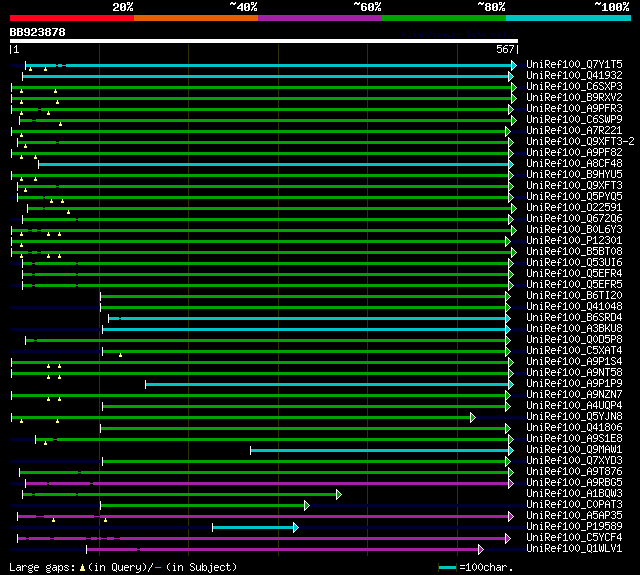Viewport: 640px width, 575px height.
Task: Open the UniRef100_Q9XFT3-2 hit label
Action: click(580, 141)
